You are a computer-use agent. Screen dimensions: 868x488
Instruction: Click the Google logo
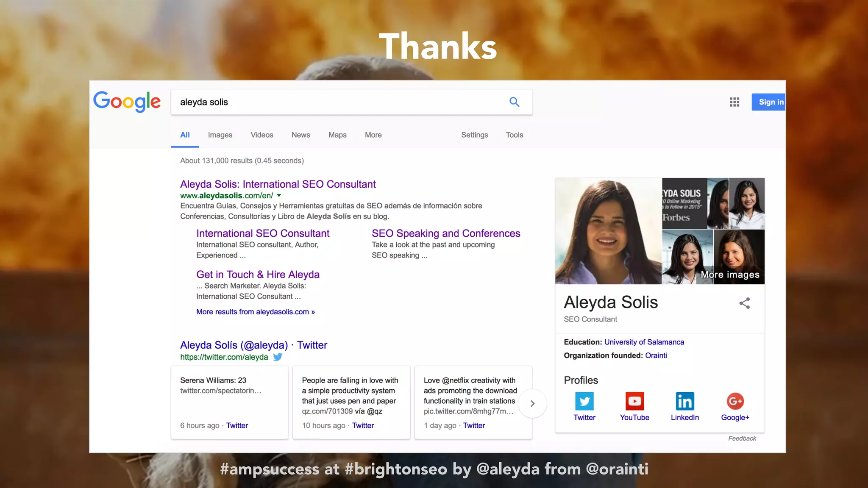(x=127, y=102)
